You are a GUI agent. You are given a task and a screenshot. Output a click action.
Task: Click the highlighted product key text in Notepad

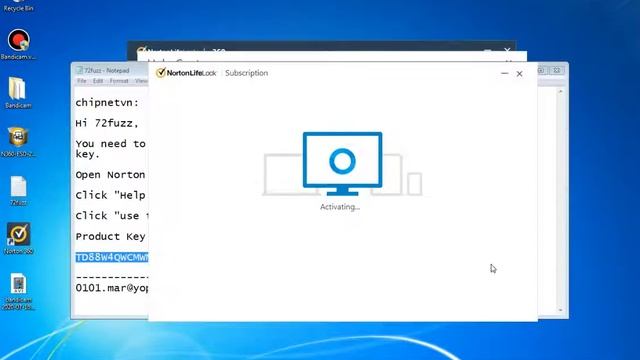[x=112, y=258]
